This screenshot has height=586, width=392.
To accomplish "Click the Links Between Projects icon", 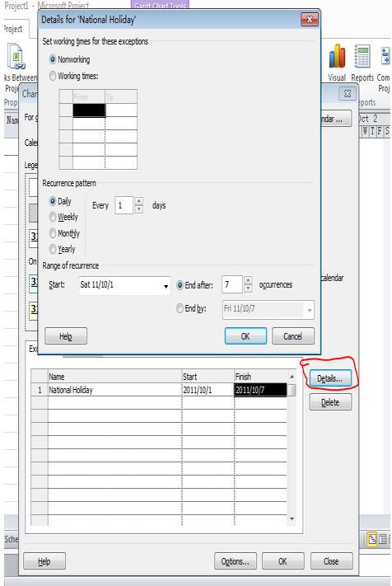I will point(16,57).
